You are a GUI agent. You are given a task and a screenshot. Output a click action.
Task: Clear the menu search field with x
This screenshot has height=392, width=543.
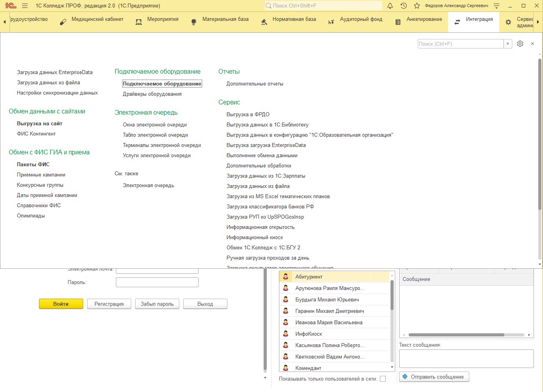(508, 44)
